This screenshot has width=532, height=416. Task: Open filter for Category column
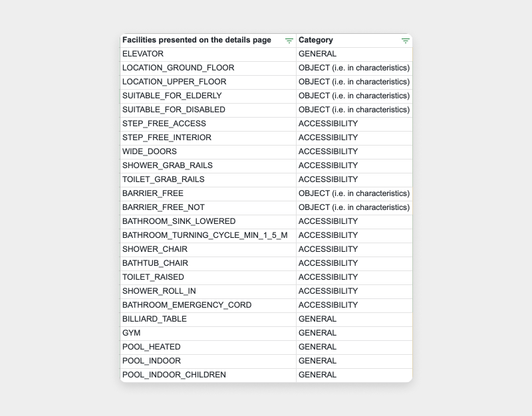tap(406, 41)
